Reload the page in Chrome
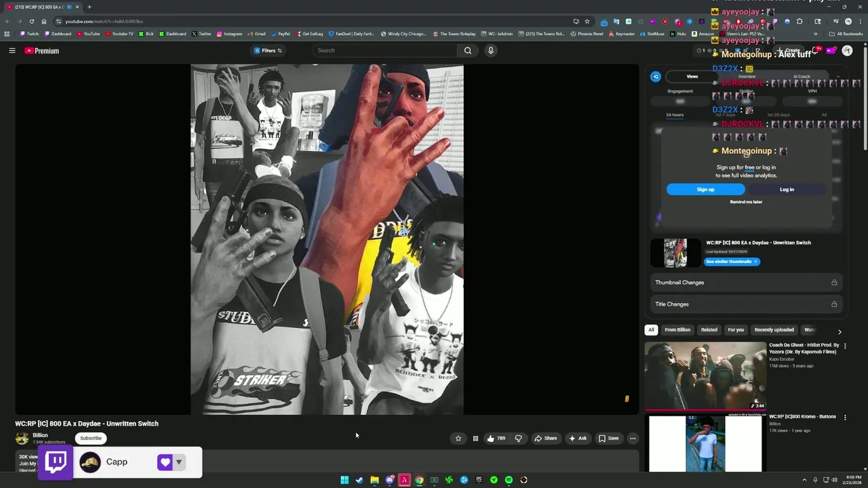This screenshot has width=868, height=488. point(31,21)
